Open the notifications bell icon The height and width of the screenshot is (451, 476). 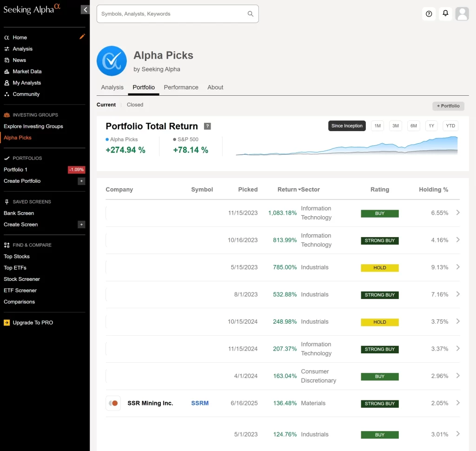(x=445, y=13)
